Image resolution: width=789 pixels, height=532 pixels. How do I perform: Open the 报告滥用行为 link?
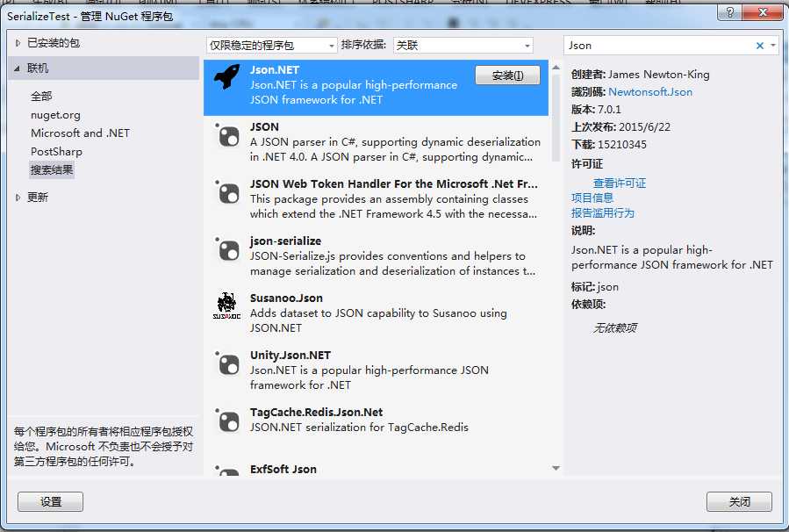pyautogui.click(x=603, y=213)
